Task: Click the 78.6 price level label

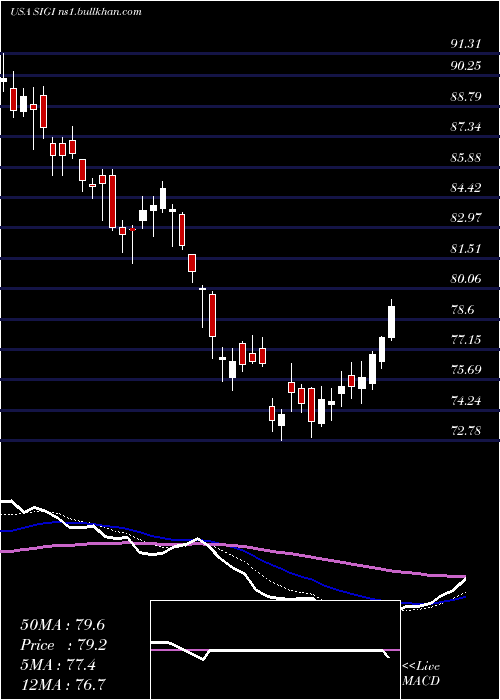Action: pyautogui.click(x=463, y=309)
